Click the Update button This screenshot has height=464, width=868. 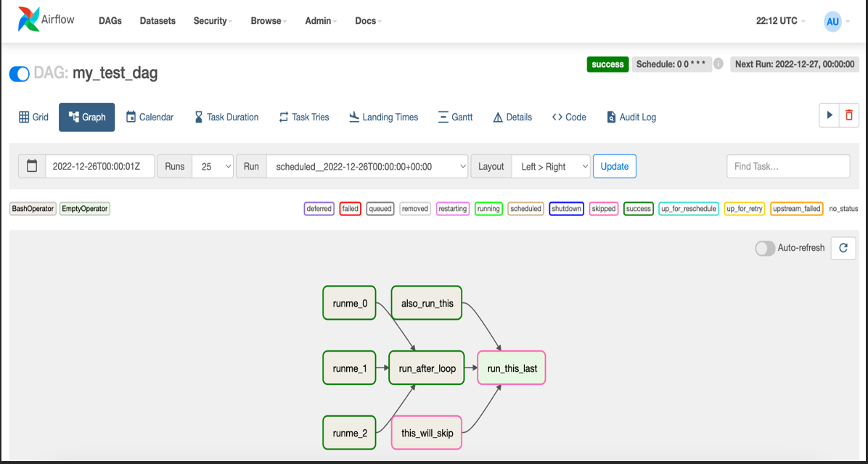point(614,165)
